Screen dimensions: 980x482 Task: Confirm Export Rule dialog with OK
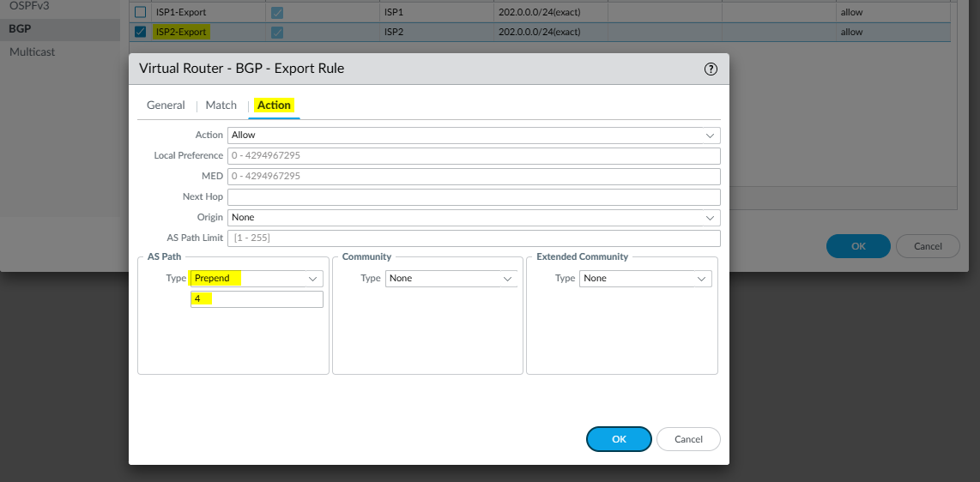click(x=619, y=439)
